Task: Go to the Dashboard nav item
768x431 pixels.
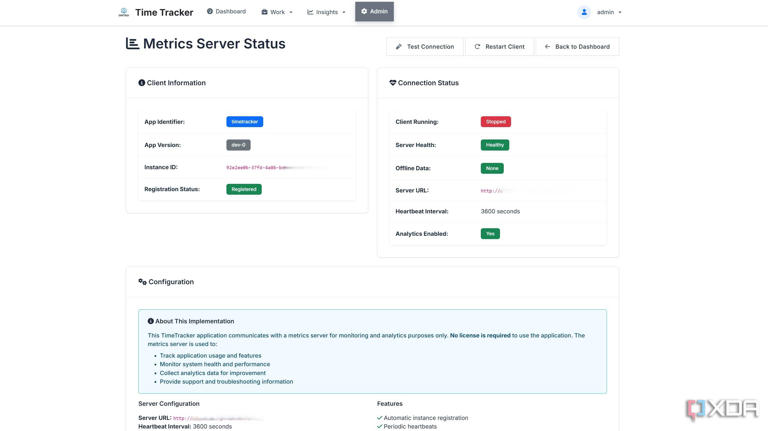Action: tap(226, 11)
